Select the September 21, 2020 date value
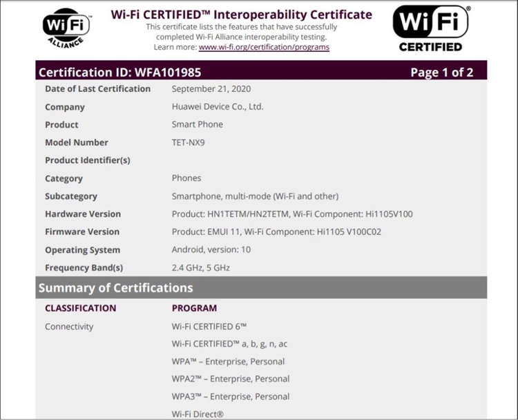Screen dimensions: 518x420 coord(211,89)
